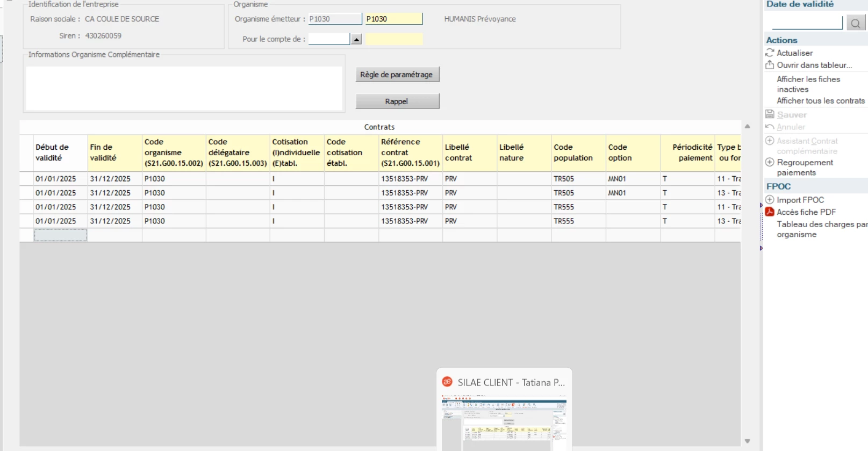Click the Actualiser refresh icon

[x=770, y=53]
